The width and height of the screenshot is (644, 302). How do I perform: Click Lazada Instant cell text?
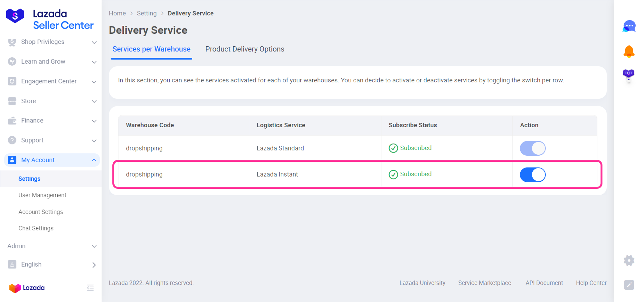click(x=277, y=174)
